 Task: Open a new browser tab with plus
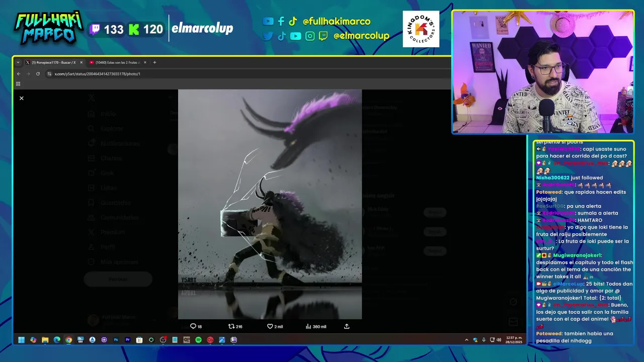(x=154, y=62)
